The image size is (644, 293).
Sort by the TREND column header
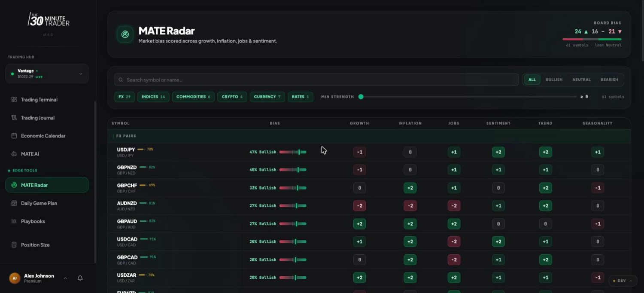[545, 123]
